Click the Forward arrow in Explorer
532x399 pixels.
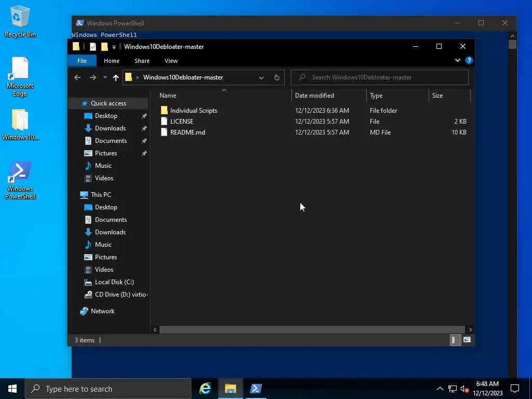[x=92, y=77]
